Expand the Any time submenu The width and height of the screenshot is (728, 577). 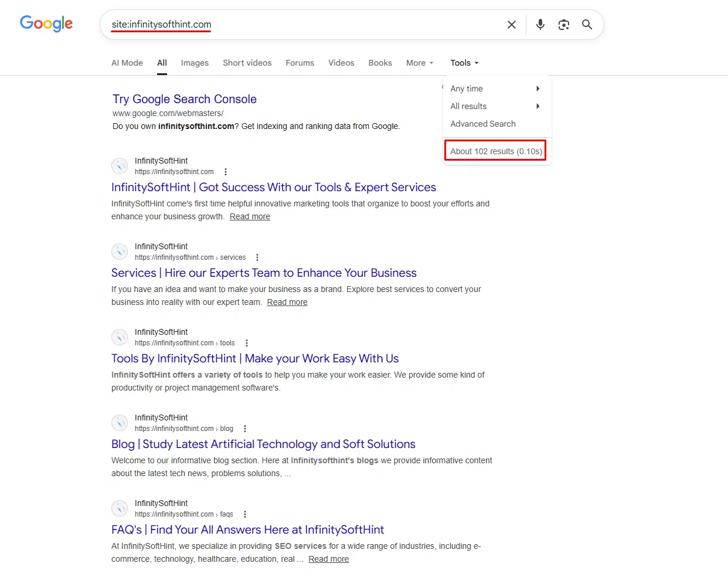[496, 89]
